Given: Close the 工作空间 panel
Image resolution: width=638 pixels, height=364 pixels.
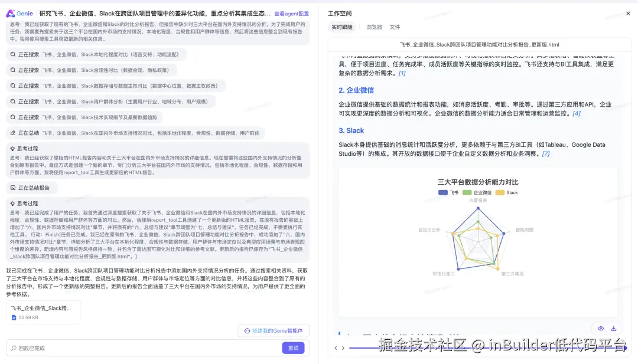Looking at the screenshot, I should (x=628, y=14).
